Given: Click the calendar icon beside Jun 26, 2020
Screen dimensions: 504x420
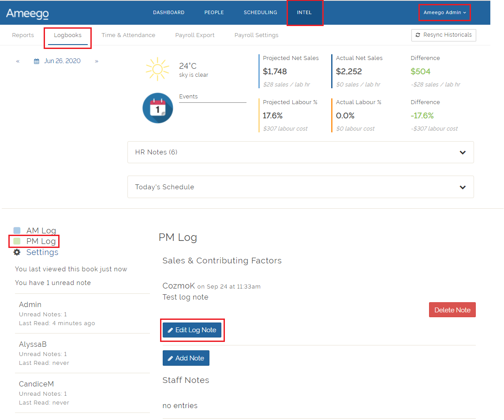Looking at the screenshot, I should tap(37, 61).
